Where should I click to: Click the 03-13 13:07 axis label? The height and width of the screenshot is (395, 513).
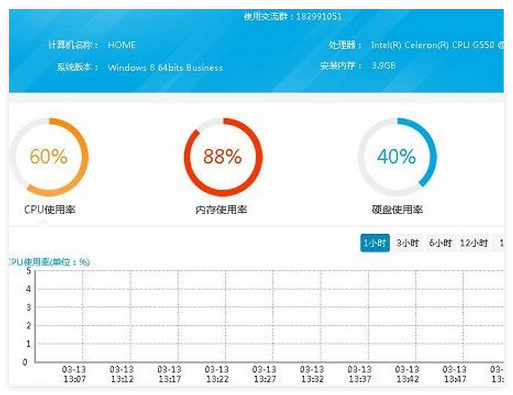click(x=74, y=374)
